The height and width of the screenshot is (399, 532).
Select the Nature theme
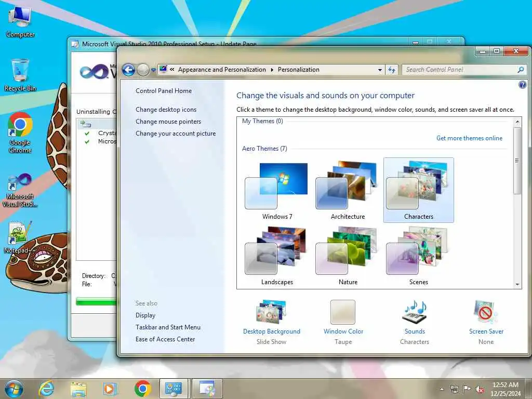(348, 256)
